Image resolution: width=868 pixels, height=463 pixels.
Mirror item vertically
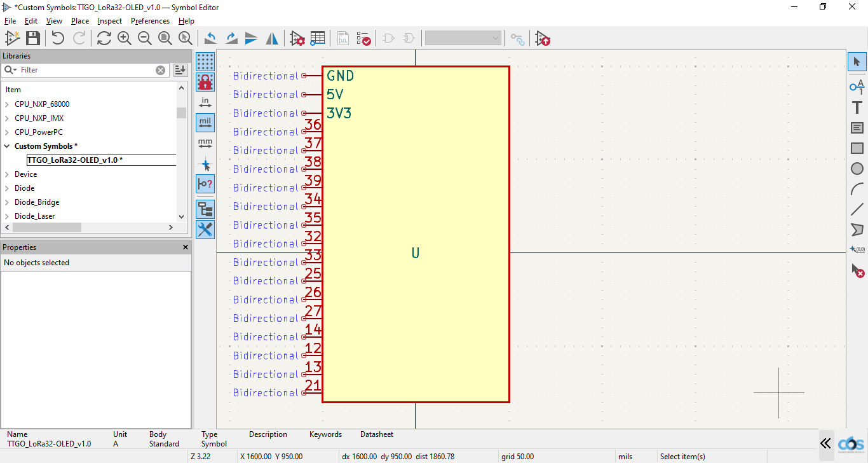click(x=251, y=38)
